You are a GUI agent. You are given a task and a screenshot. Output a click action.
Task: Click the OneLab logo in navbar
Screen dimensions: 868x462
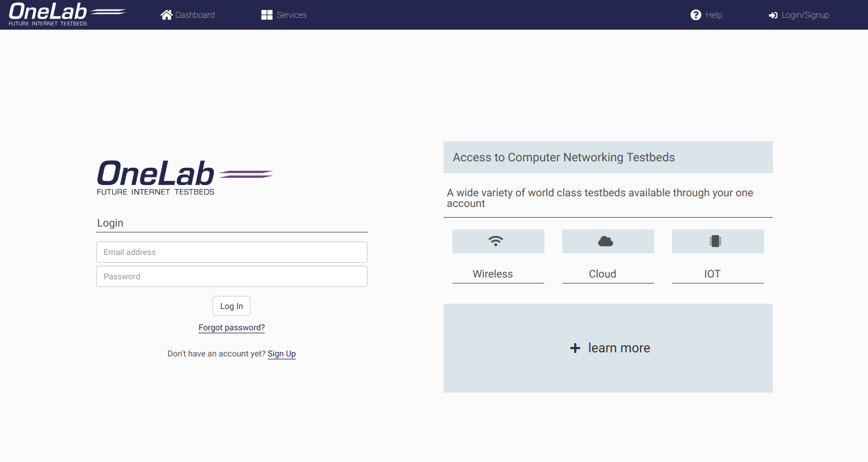[x=66, y=14]
